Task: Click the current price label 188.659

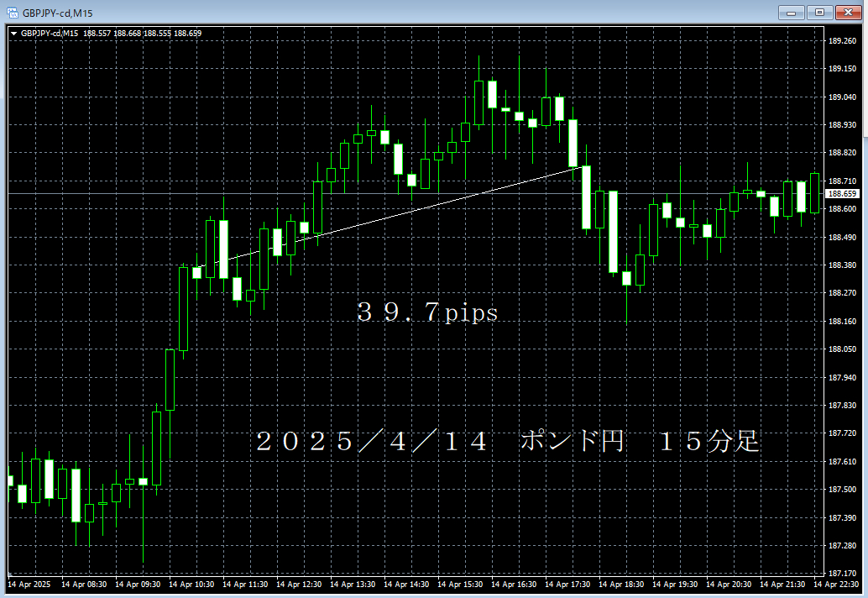Action: [x=842, y=194]
